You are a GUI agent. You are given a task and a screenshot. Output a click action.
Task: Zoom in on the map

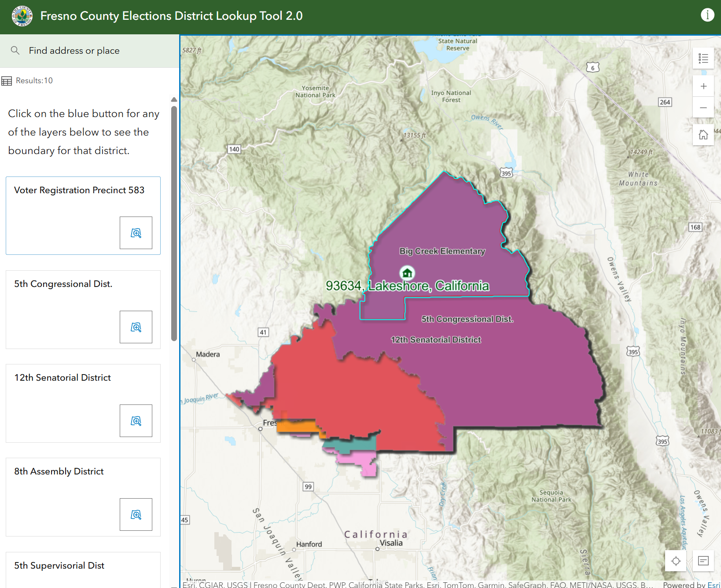tap(703, 86)
